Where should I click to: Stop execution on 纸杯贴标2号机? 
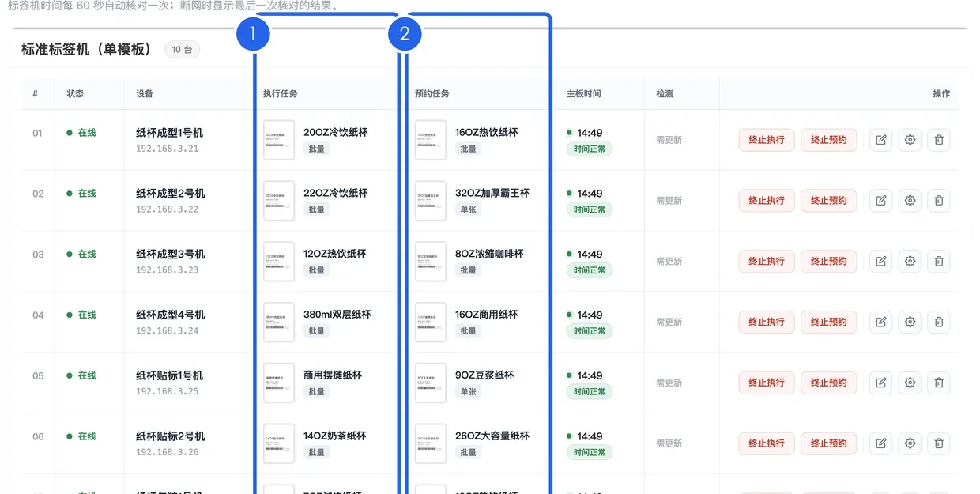click(x=767, y=443)
